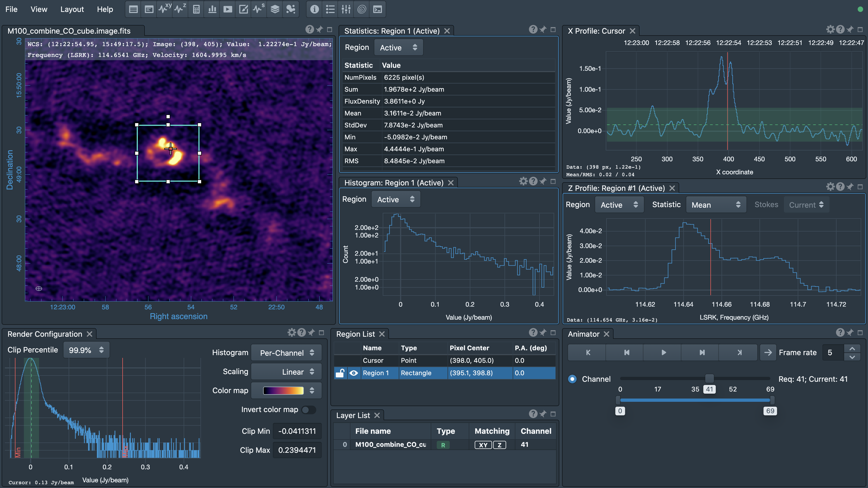Viewport: 868px width, 488px height.
Task: Step to previous channel in Animator
Action: coord(626,353)
